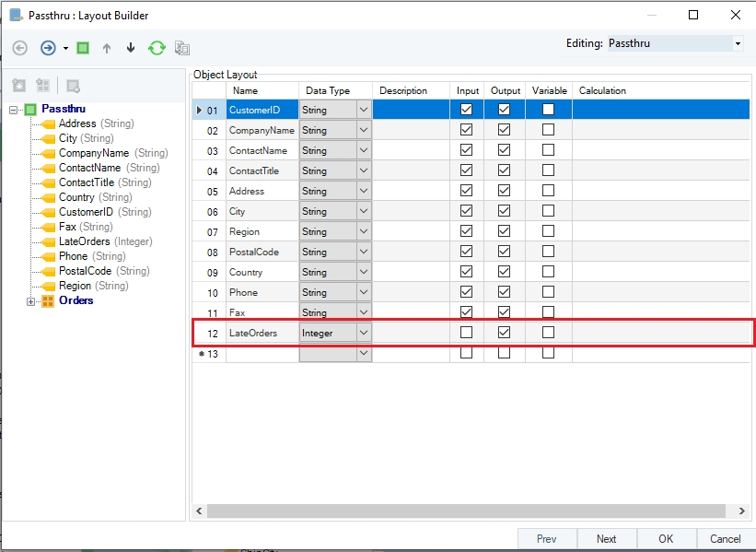Toggle the Variable checkbox for Region row
The image size is (756, 552).
(x=548, y=231)
